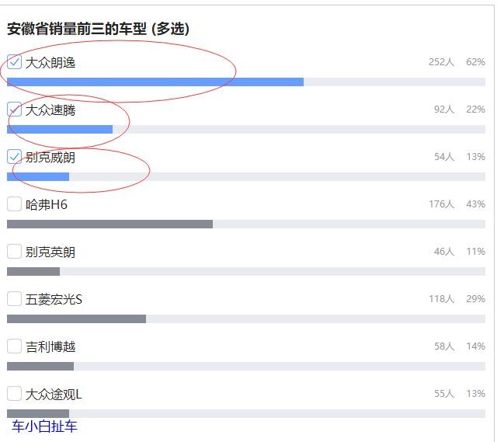Check the 大众途观L checkbox
504x442 pixels.
pos(14,394)
